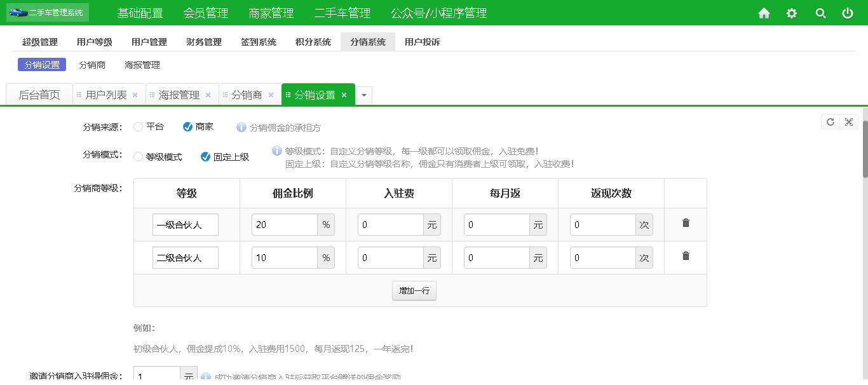Select the 平台 distribution source option
Screen dimensions: 868x385
(x=137, y=127)
